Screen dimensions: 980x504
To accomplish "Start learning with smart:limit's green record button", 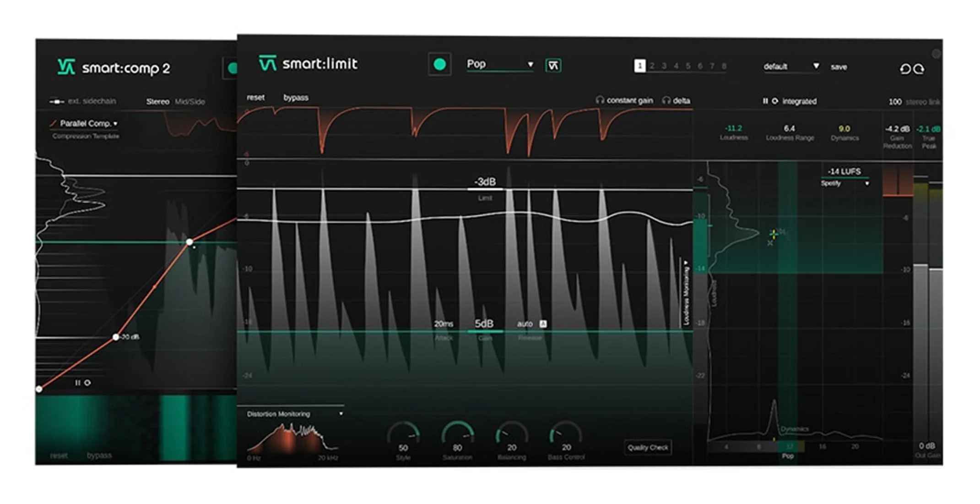I will click(439, 65).
